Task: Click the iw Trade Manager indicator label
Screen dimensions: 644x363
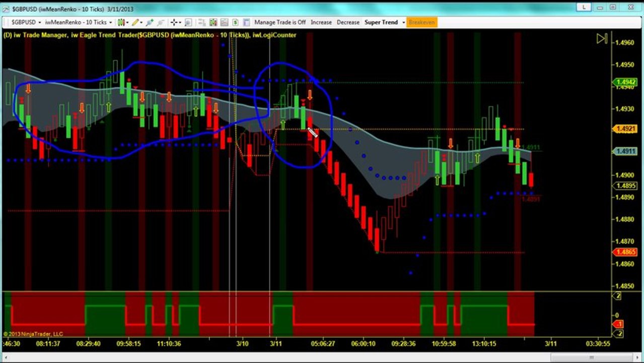Action: (41, 35)
